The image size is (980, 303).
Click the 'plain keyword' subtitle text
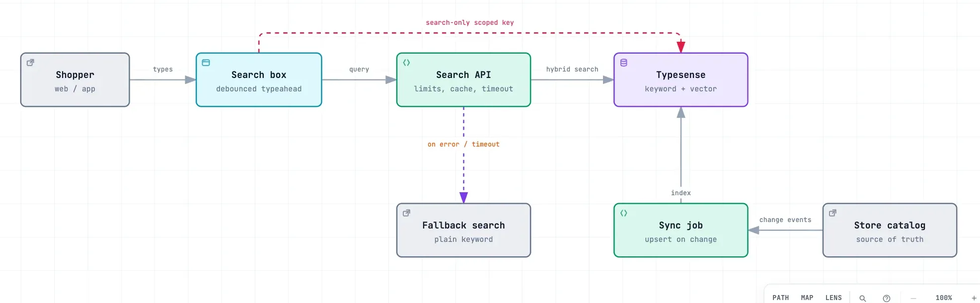pyautogui.click(x=463, y=239)
